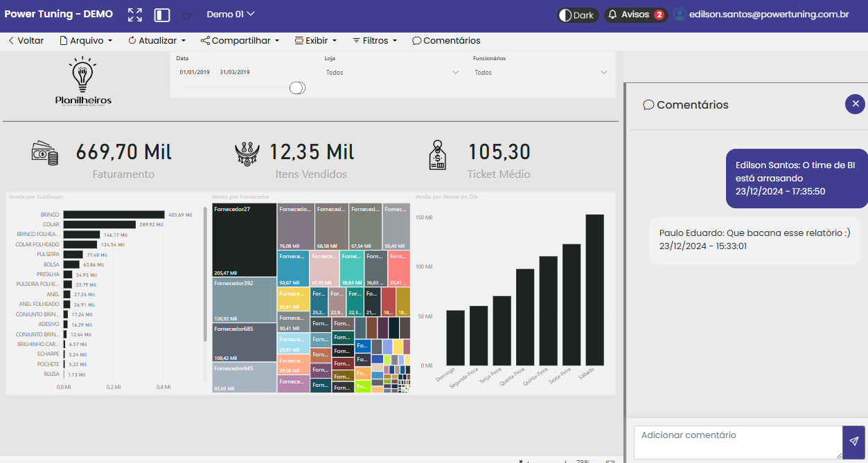
Task: Send comment with paper plane icon
Action: coord(854,442)
